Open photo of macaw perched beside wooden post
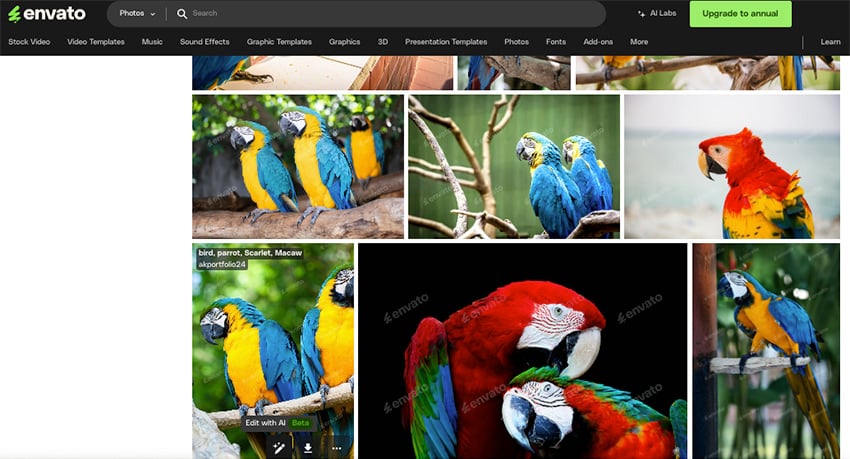Image resolution: width=850 pixels, height=459 pixels. coord(766,351)
